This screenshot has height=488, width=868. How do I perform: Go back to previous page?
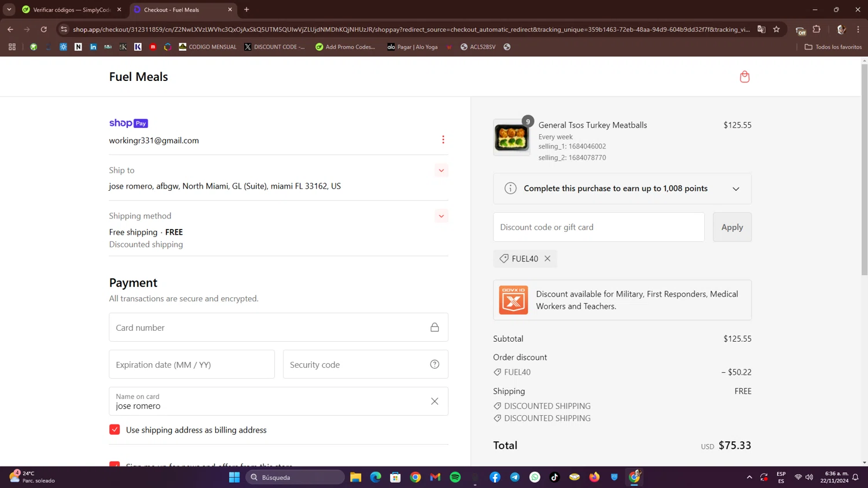(x=10, y=29)
